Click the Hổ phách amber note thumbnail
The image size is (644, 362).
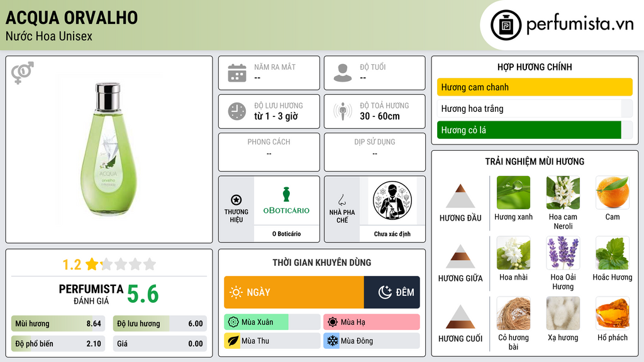pos(613,313)
